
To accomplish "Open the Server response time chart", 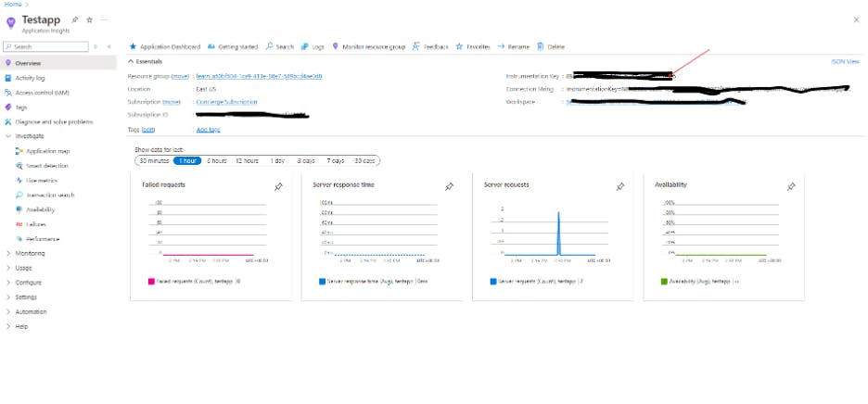I will click(x=381, y=237).
